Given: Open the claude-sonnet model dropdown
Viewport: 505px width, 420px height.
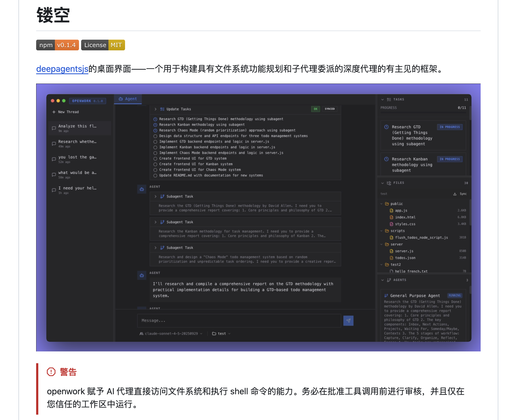Looking at the screenshot, I should [x=171, y=334].
